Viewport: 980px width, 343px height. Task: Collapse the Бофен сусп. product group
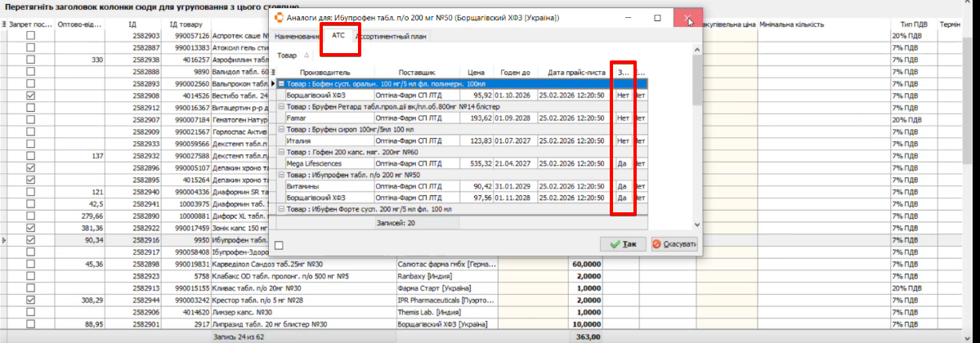(281, 83)
